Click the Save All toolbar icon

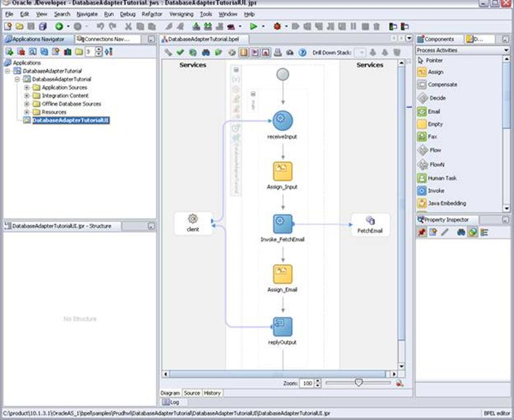point(43,26)
